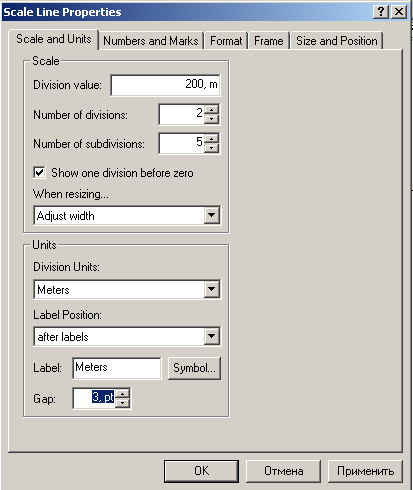413x490 pixels.
Task: Click the Symbol... button
Action: tap(194, 368)
